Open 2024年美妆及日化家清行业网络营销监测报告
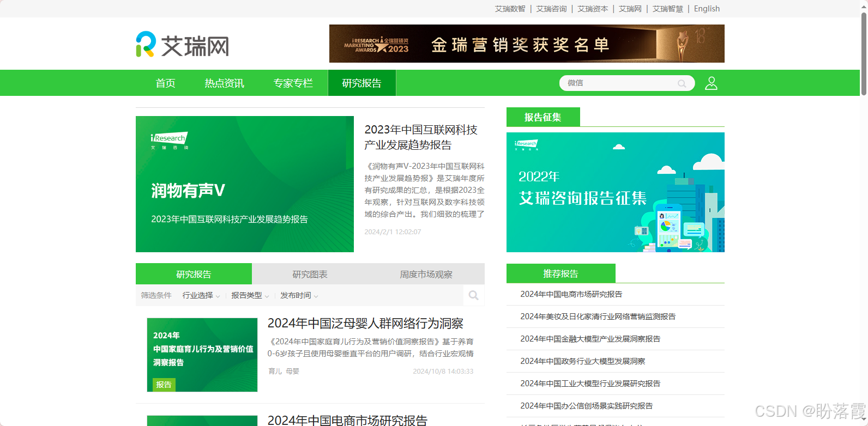 coord(598,317)
